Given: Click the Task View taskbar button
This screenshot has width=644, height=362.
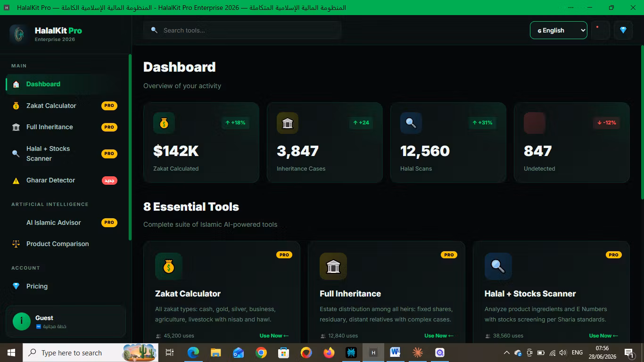Looking at the screenshot, I should (x=170, y=353).
